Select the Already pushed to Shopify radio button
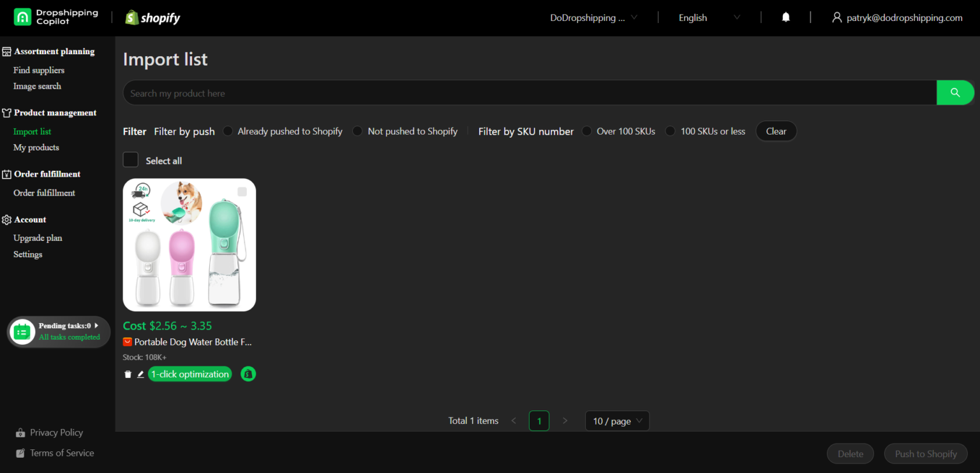 coord(227,131)
